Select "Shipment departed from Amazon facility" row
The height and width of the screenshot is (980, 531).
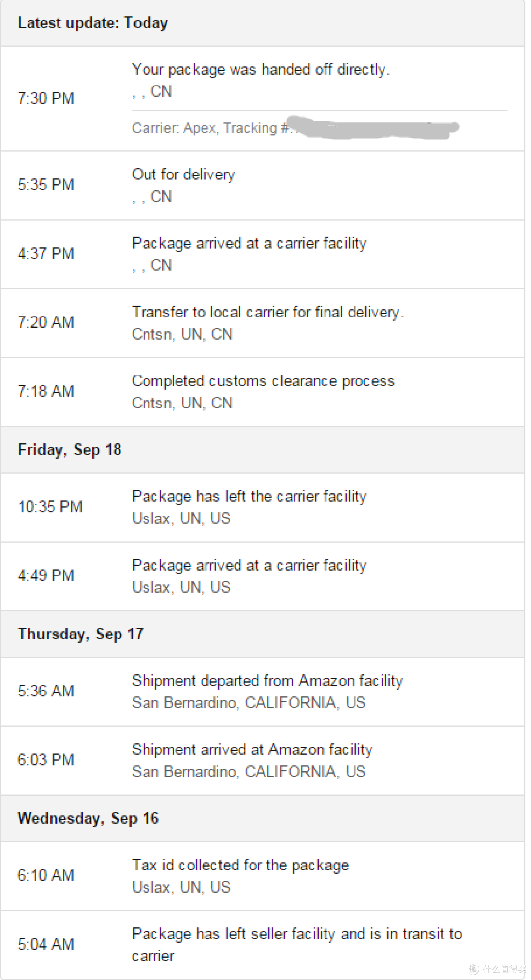[x=263, y=692]
